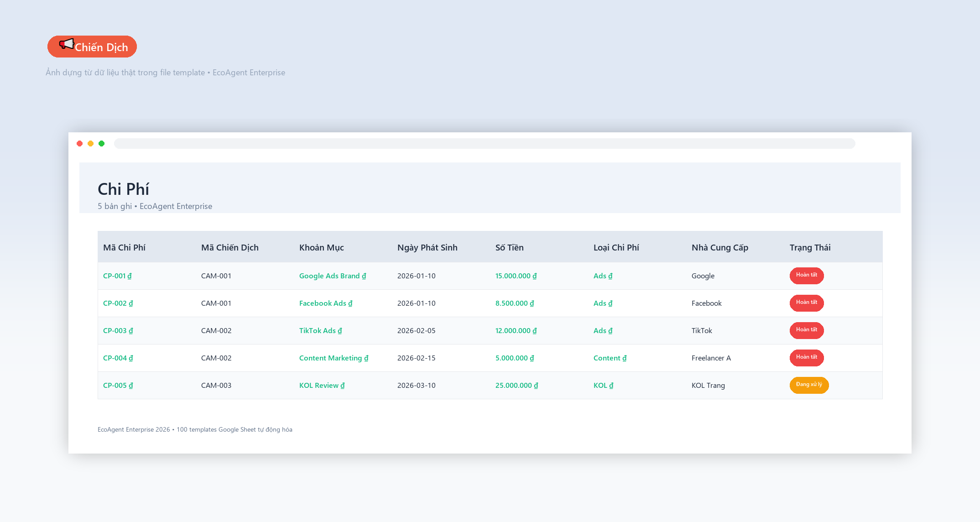Click the Chiến Dịch red badge button
Screen dimensions: 980x522
(x=92, y=47)
